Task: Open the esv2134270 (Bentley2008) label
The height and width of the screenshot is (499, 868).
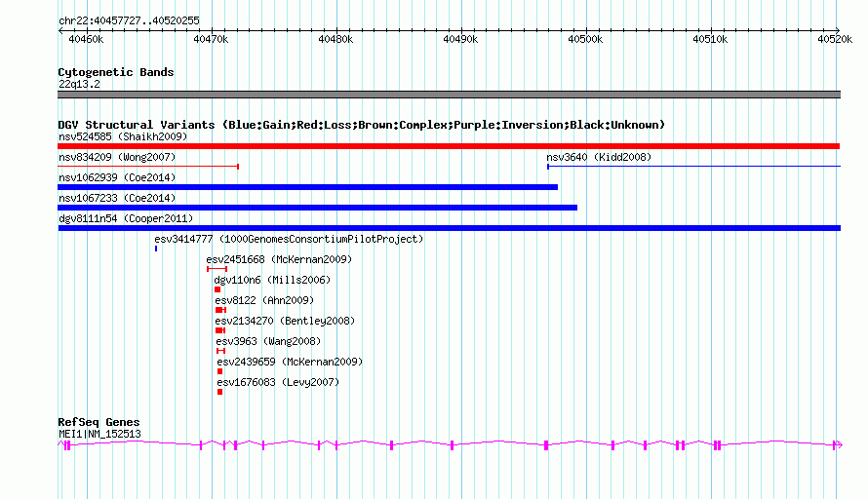Action: pos(285,321)
